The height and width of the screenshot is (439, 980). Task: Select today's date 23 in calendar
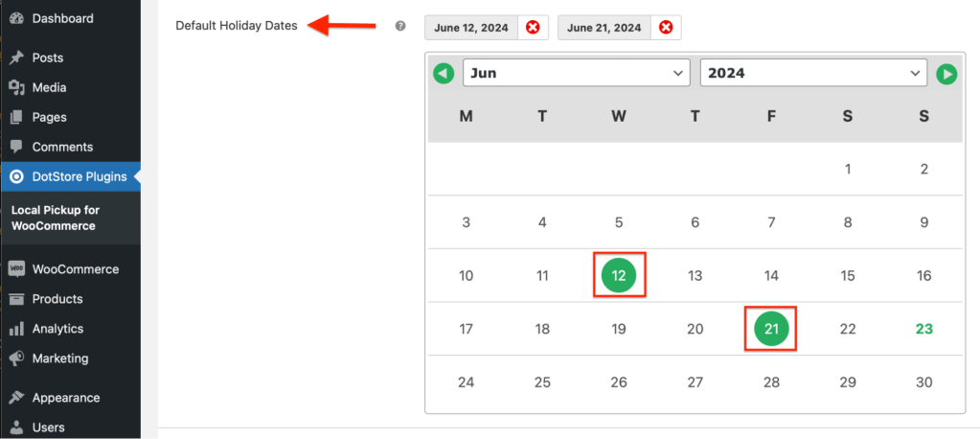click(923, 329)
